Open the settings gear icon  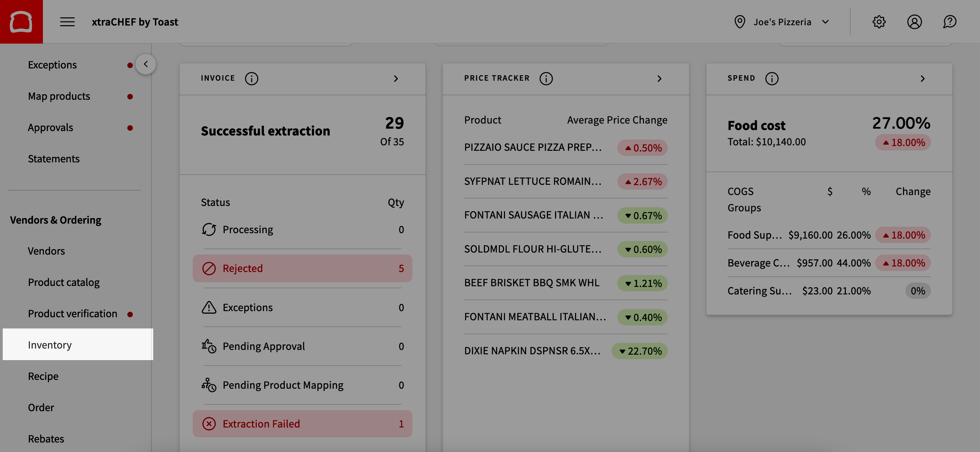pos(879,22)
